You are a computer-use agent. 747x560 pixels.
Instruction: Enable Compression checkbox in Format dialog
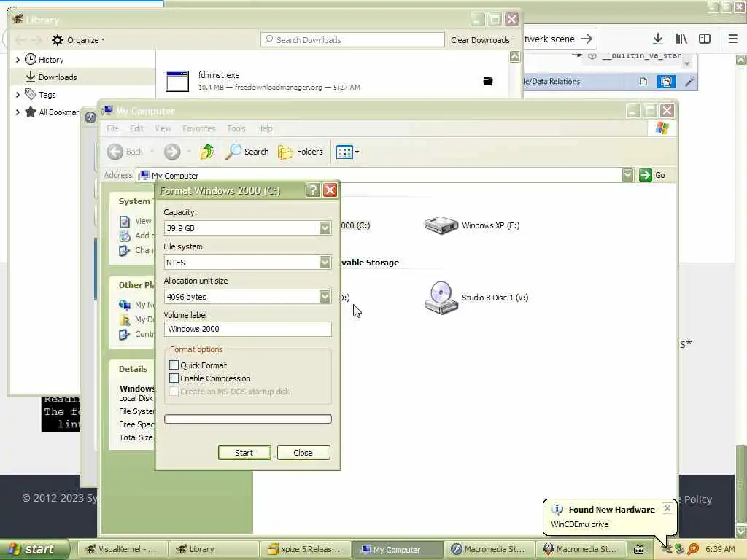174,378
